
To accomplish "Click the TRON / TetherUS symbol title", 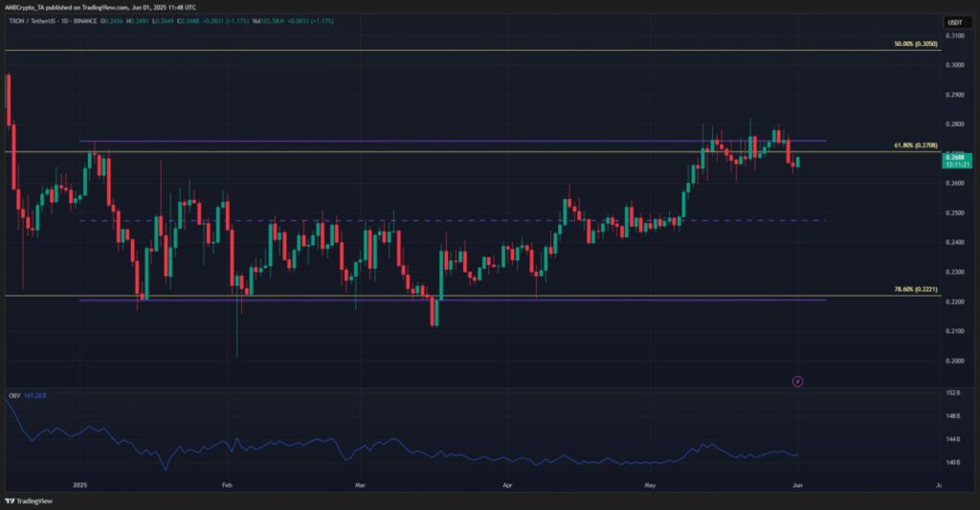I will pyautogui.click(x=38, y=21).
